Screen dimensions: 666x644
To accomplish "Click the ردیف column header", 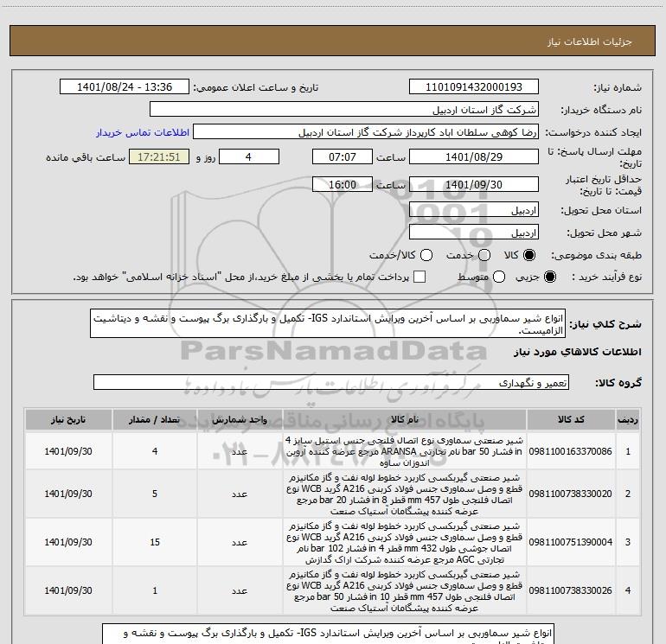I will point(628,420).
